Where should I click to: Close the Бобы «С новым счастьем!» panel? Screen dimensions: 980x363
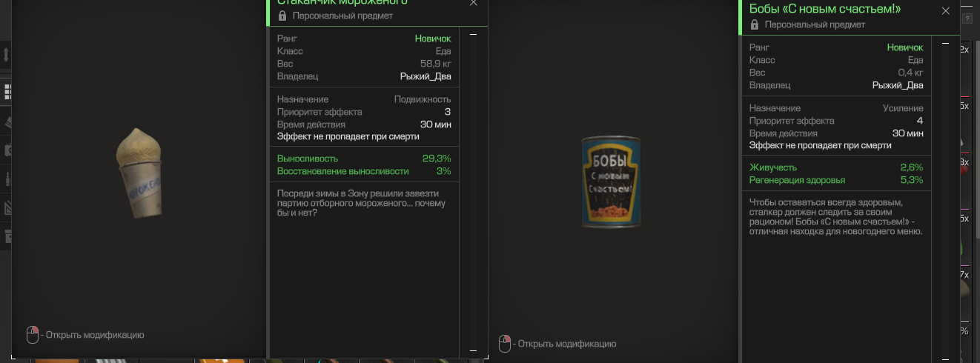click(x=945, y=11)
